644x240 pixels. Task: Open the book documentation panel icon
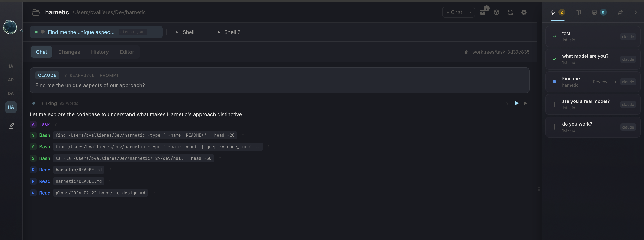pos(578,12)
